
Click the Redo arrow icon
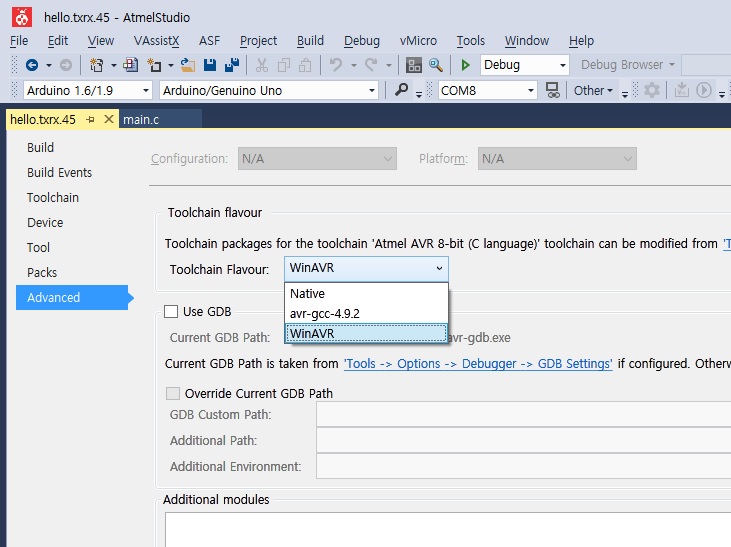point(371,65)
